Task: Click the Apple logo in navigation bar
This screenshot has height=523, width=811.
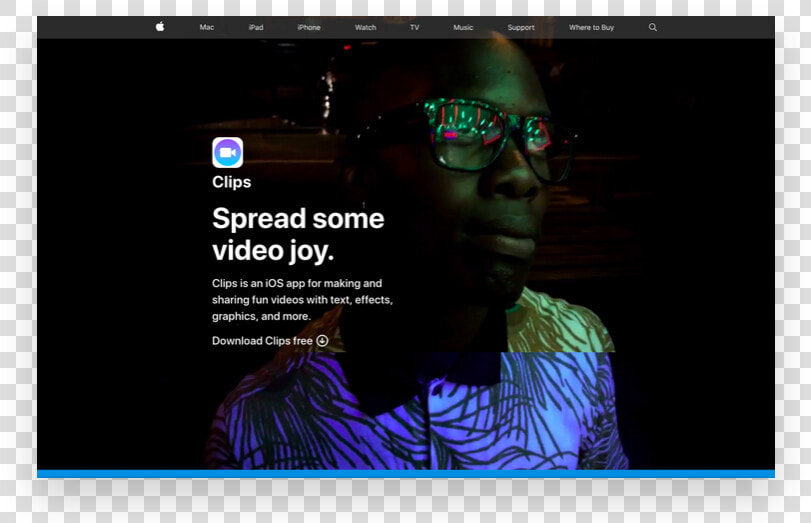Action: point(160,27)
